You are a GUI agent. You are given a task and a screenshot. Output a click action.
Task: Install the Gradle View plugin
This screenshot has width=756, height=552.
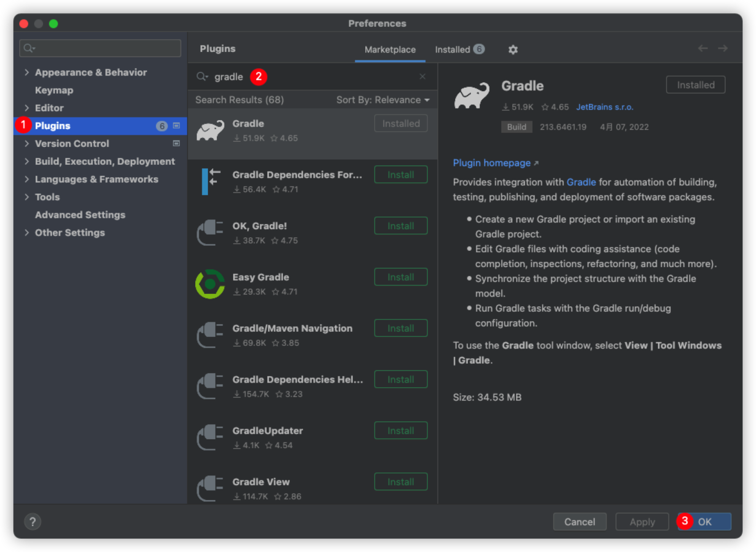click(401, 482)
